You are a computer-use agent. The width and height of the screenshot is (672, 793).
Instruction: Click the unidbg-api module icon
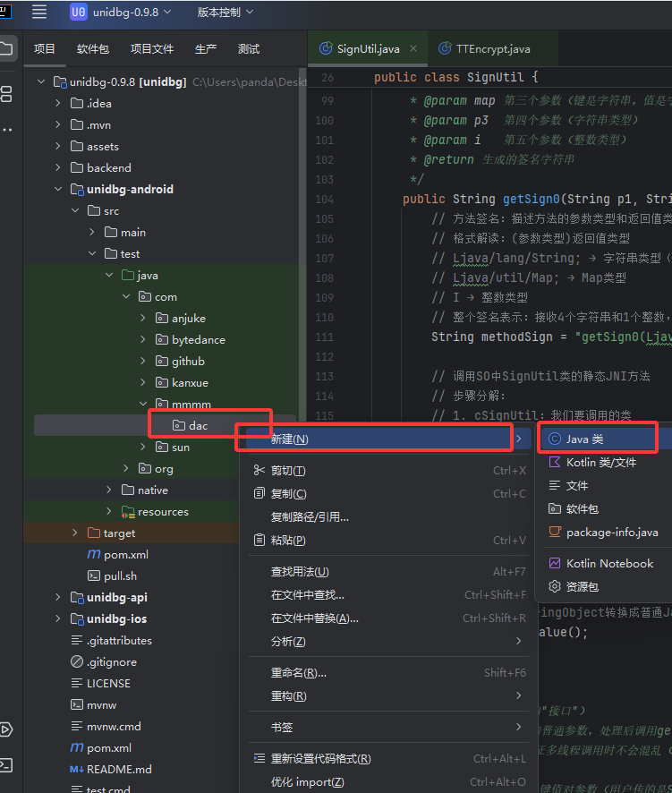tap(77, 597)
